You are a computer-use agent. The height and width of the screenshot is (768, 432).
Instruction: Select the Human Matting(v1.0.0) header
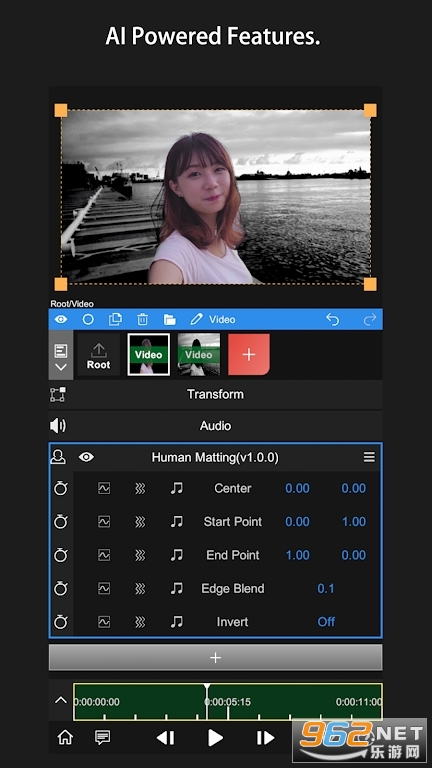215,457
